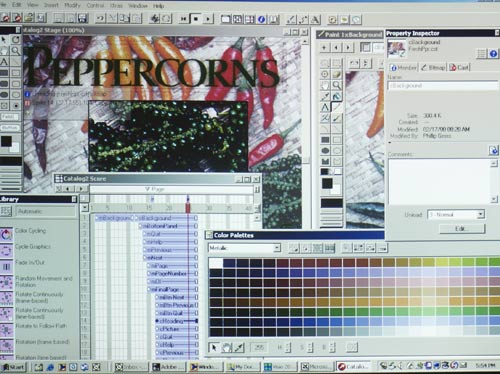
Task: Click the Comments text area
Action: coord(439,181)
